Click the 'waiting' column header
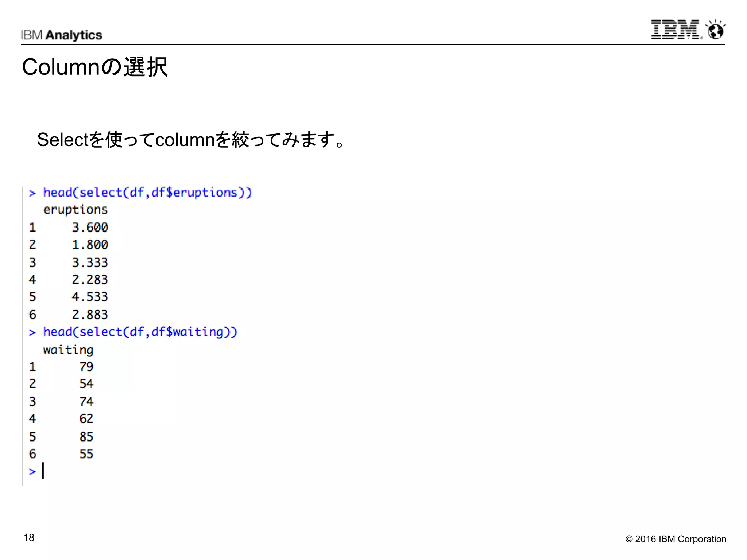The height and width of the screenshot is (560, 747). click(x=68, y=350)
